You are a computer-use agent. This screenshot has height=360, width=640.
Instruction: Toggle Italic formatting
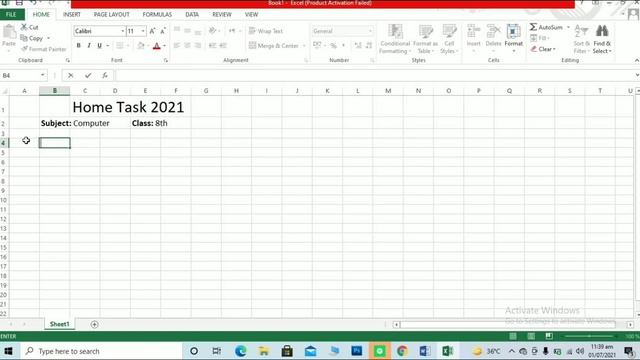click(89, 46)
